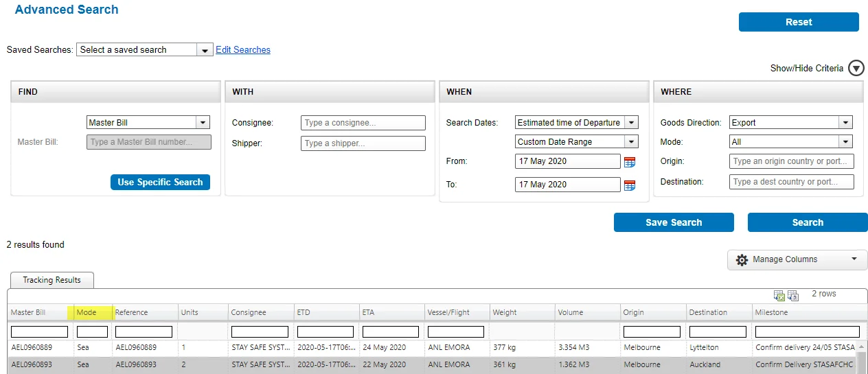Viewport: 868px width, 374px height.
Task: Click the Use Specific Search button
Action: (x=160, y=183)
